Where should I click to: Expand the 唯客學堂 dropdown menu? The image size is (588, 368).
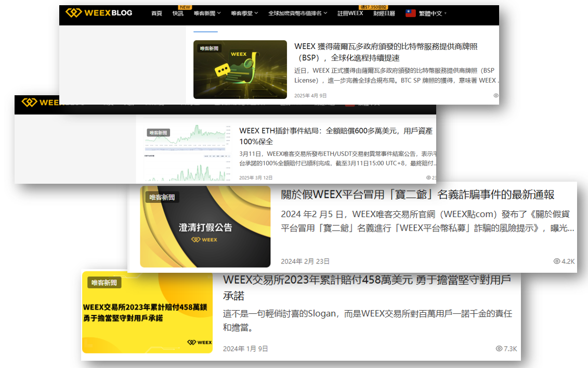tap(244, 13)
